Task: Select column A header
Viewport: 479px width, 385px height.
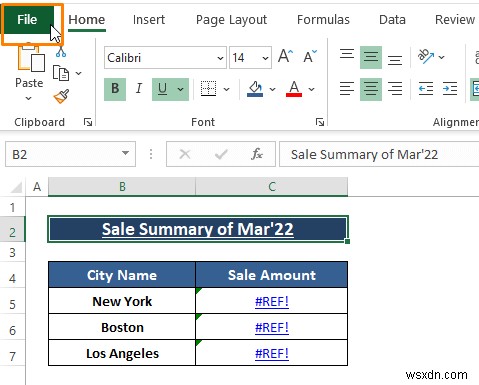Action: point(37,187)
